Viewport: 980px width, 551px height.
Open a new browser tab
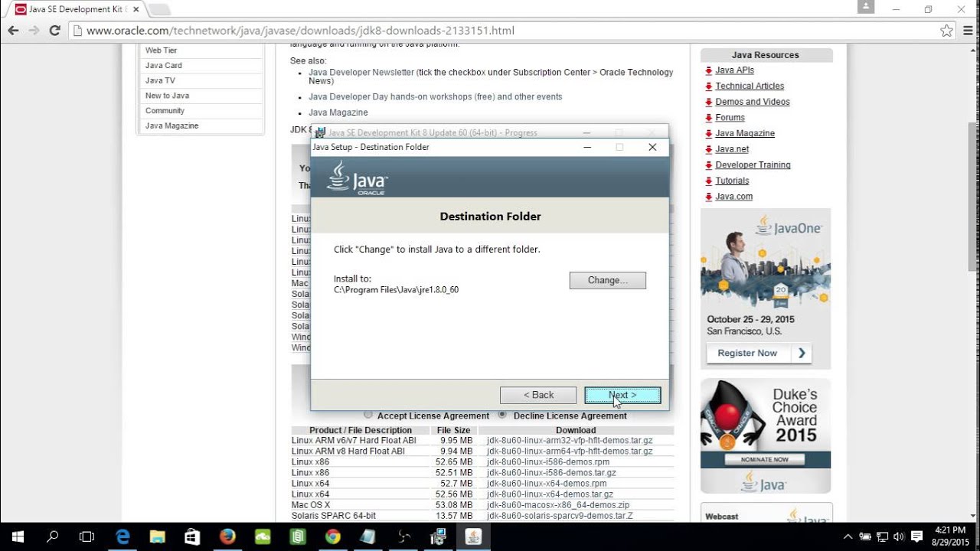pos(159,9)
